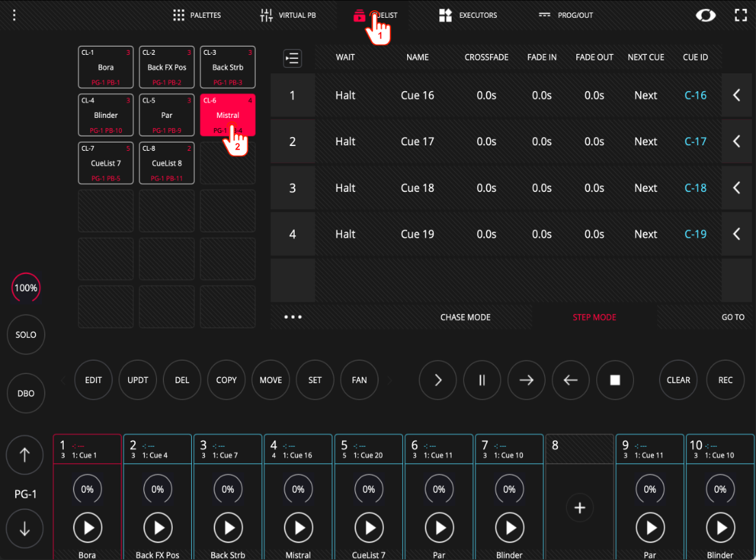Enable Chase Mode
756x560 pixels.
[x=465, y=317]
